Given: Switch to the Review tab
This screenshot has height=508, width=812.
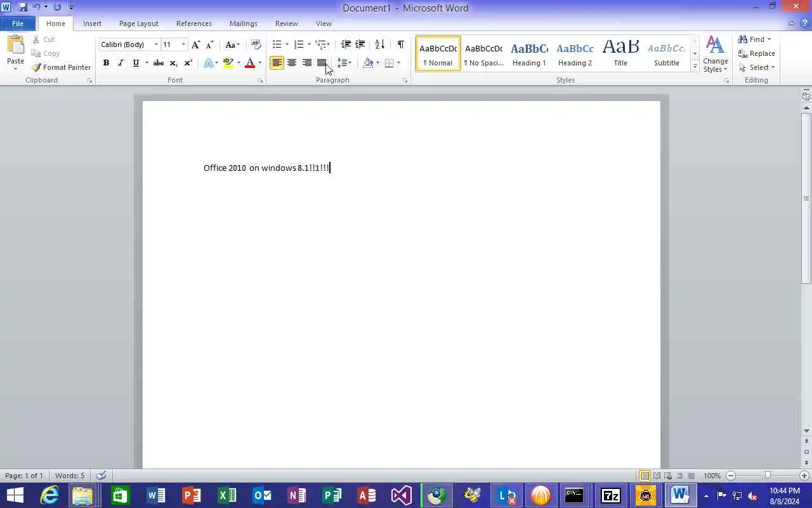Looking at the screenshot, I should 287,23.
